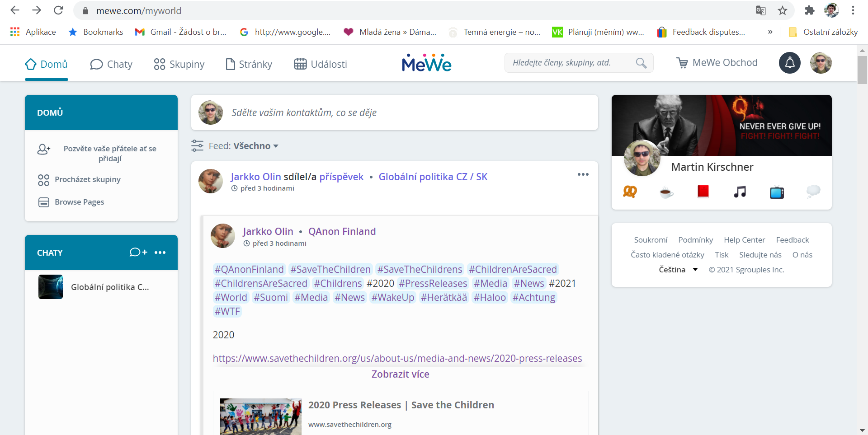Open Chrome profile avatar in toolbar
The height and width of the screenshot is (435, 868).
coord(831,10)
